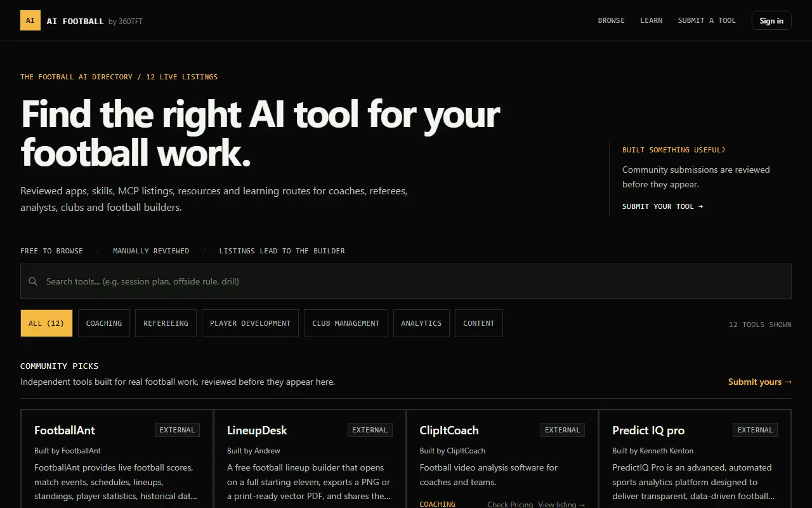Click EXTERNAL badge on Predict IQ pro card
812x508 pixels.
(755, 430)
